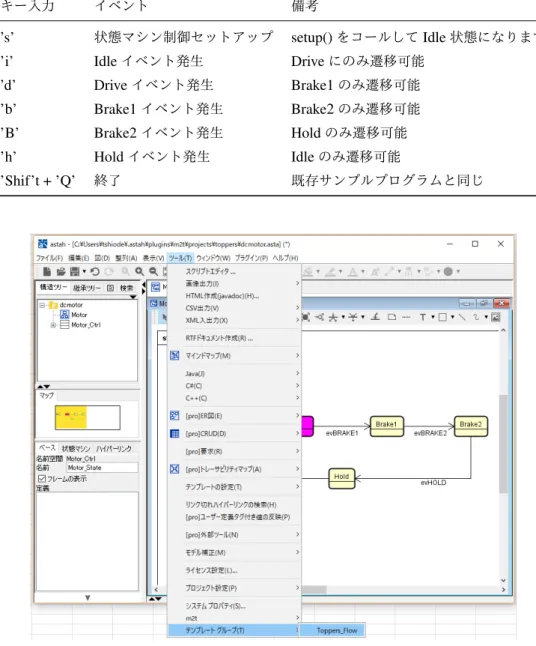The width and height of the screenshot is (536, 646).
Task: Collapse the dcmotor tree node
Action: pyautogui.click(x=42, y=305)
